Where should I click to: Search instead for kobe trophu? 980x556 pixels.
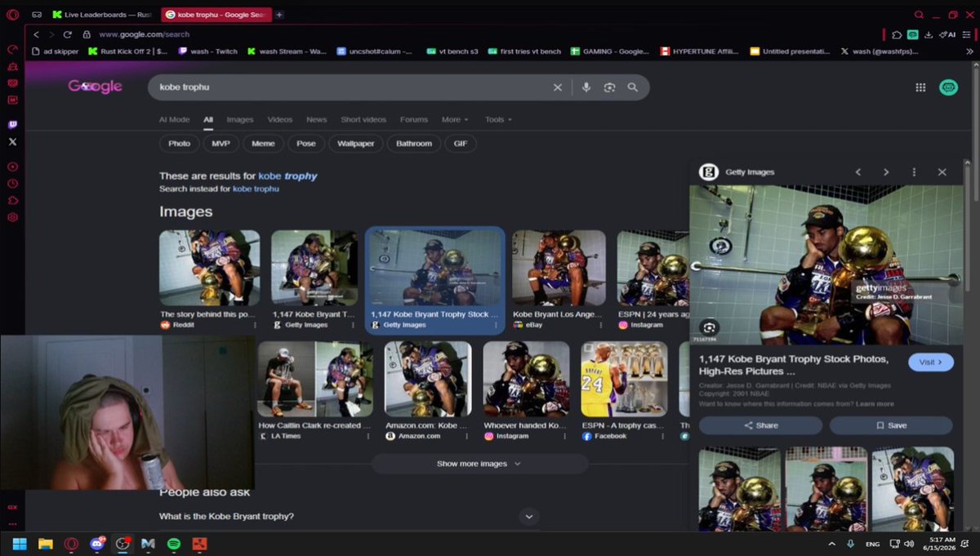[256, 189]
